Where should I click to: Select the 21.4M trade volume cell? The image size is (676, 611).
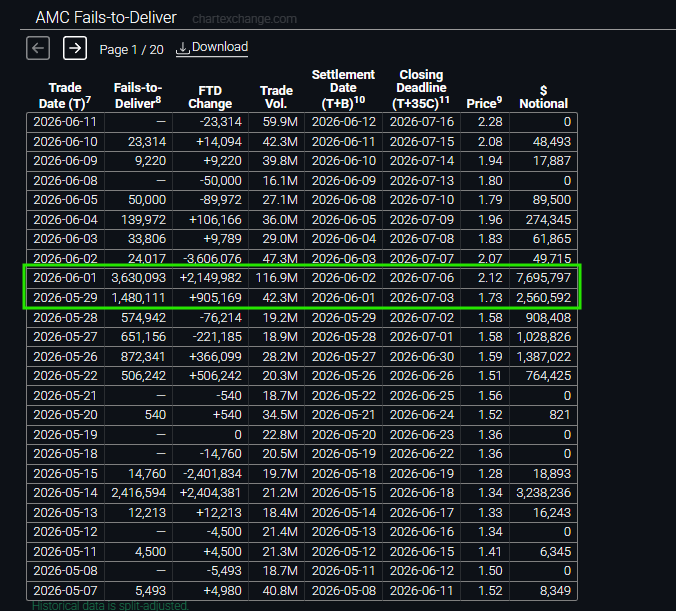[276, 532]
